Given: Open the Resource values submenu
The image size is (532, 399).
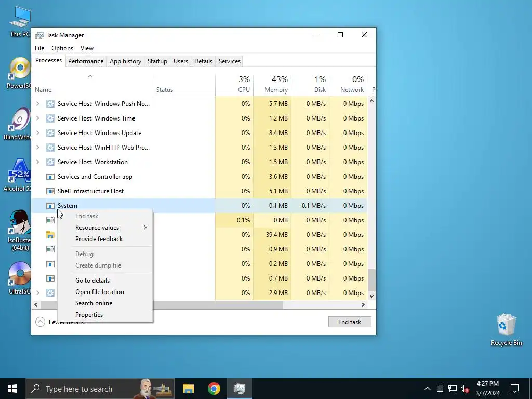Looking at the screenshot, I should tap(105, 228).
